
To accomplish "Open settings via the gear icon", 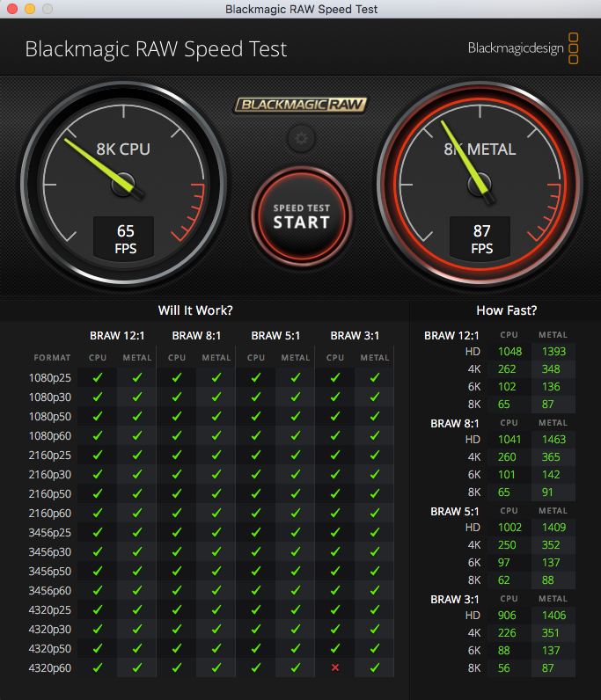I will [x=302, y=138].
